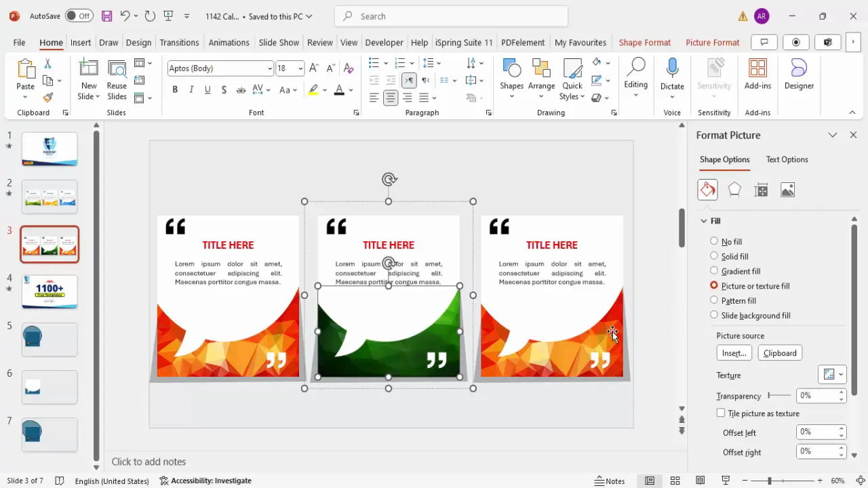Viewport: 868px width, 488px height.
Task: Click the Search box in title bar
Action: (x=451, y=16)
